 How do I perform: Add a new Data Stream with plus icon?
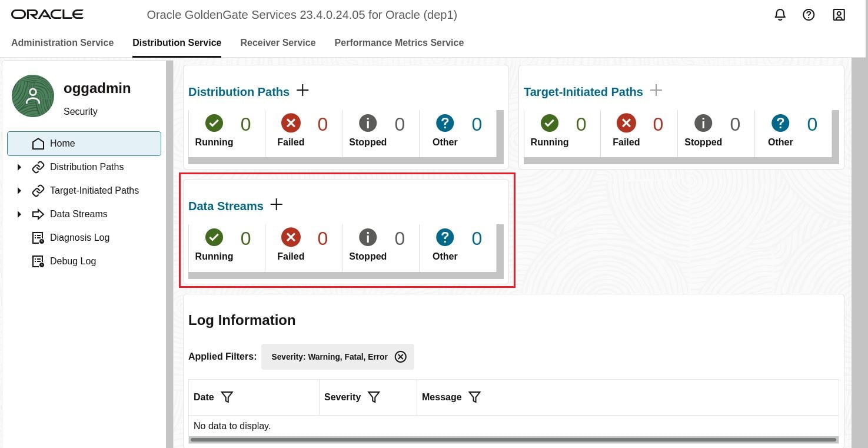[277, 204]
